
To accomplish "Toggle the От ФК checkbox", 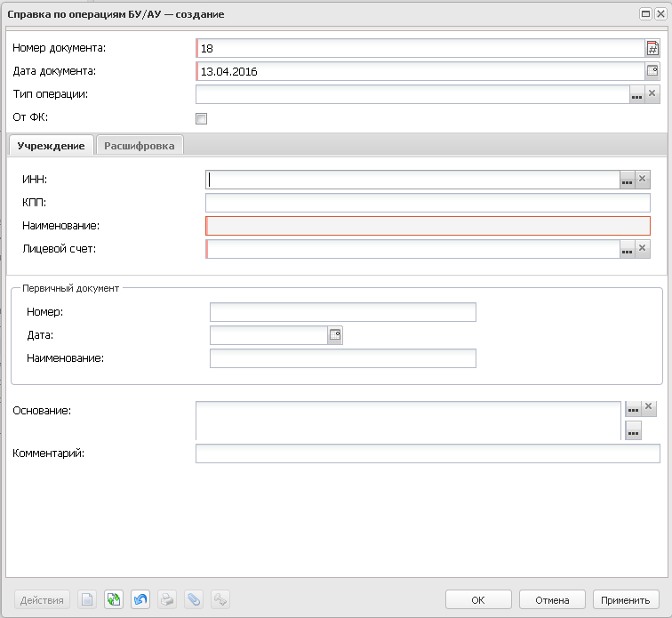I will click(x=201, y=118).
